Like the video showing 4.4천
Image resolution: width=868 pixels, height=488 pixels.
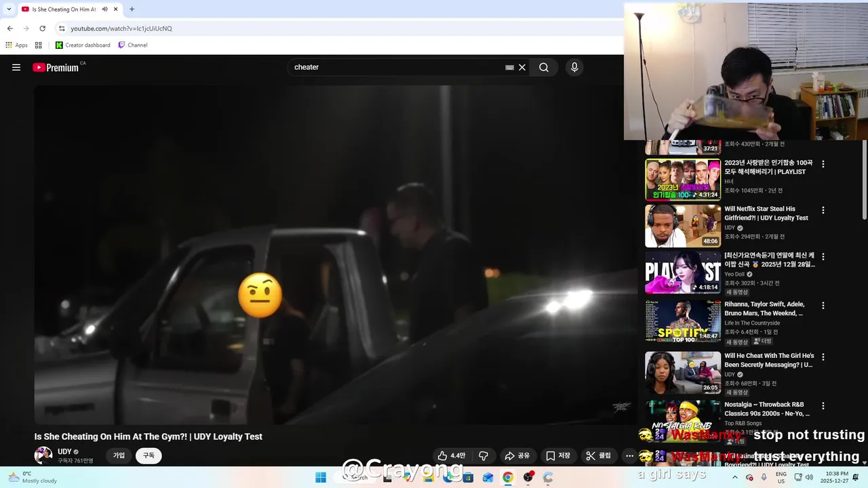click(x=452, y=455)
